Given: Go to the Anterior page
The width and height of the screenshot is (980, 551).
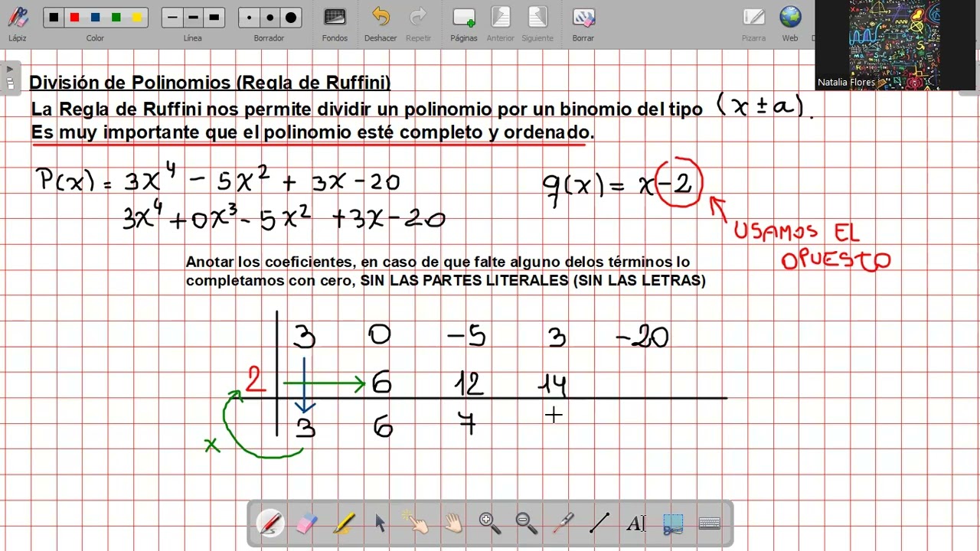Looking at the screenshot, I should tap(501, 17).
